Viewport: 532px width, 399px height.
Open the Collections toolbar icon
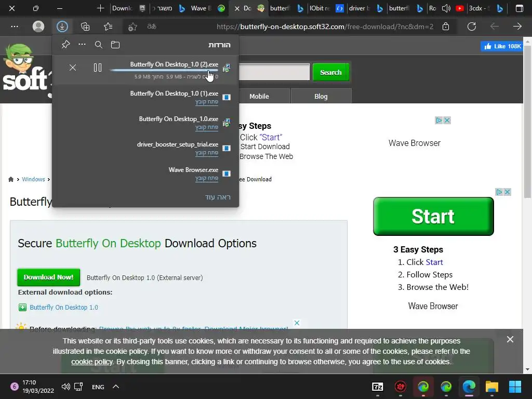click(85, 26)
